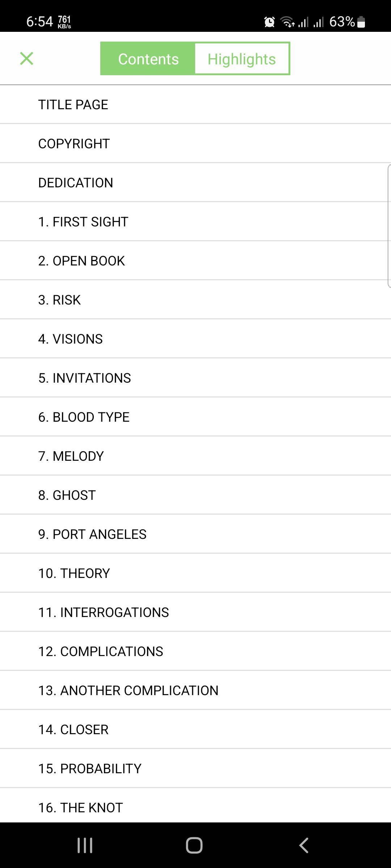Viewport: 391px width, 868px height.
Task: Open chapter 11. Interrogations
Action: click(x=195, y=612)
